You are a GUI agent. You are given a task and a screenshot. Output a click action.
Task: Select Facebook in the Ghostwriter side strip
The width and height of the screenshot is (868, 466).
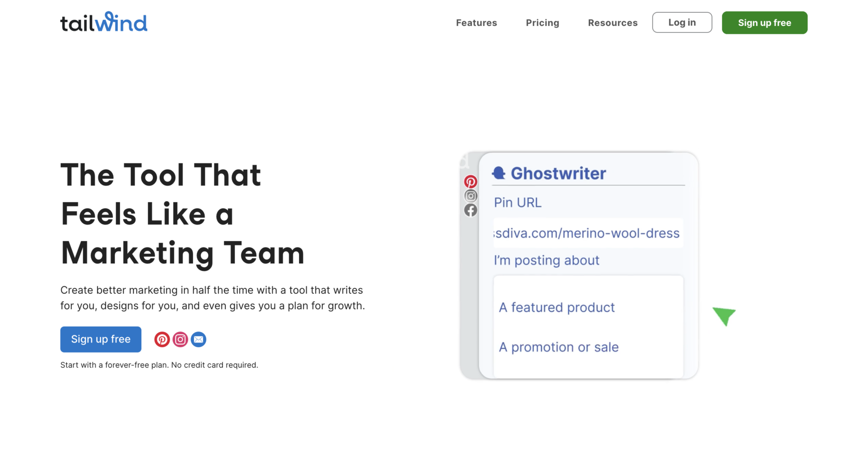tap(471, 210)
